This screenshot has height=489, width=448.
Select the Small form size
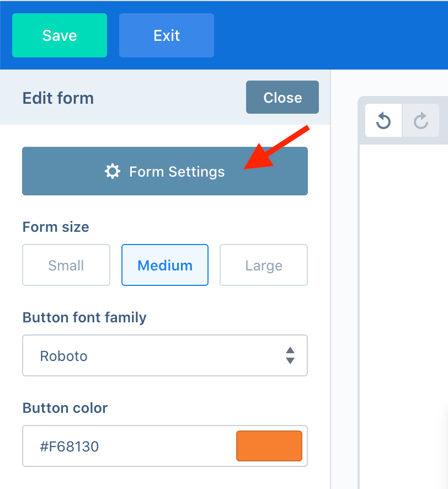[66, 265]
